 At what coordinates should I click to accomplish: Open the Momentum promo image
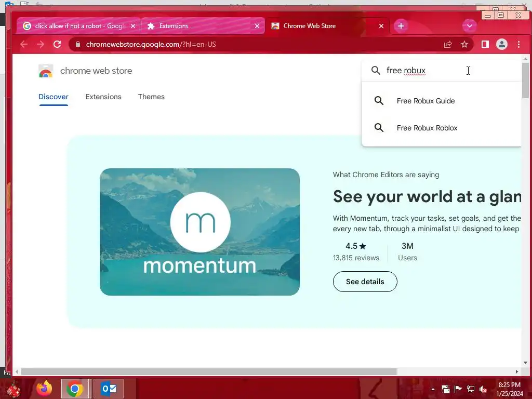click(199, 232)
